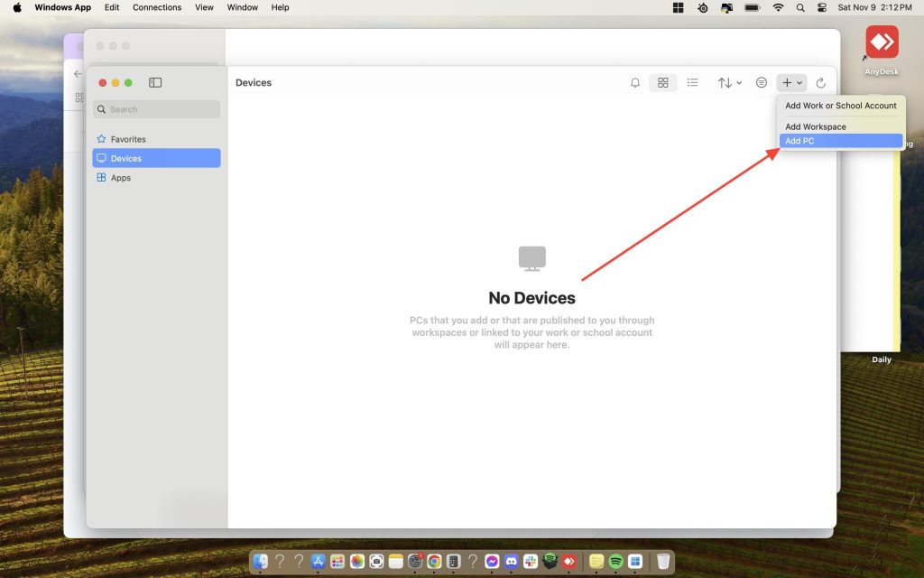Open the Help menu
The width and height of the screenshot is (924, 578).
[280, 7]
